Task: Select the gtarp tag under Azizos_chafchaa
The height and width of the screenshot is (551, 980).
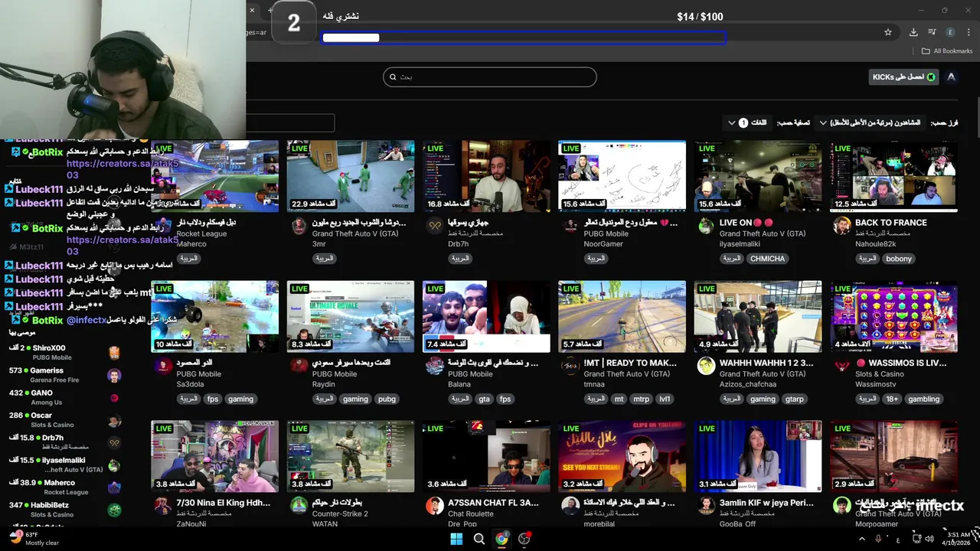Action: coord(794,399)
